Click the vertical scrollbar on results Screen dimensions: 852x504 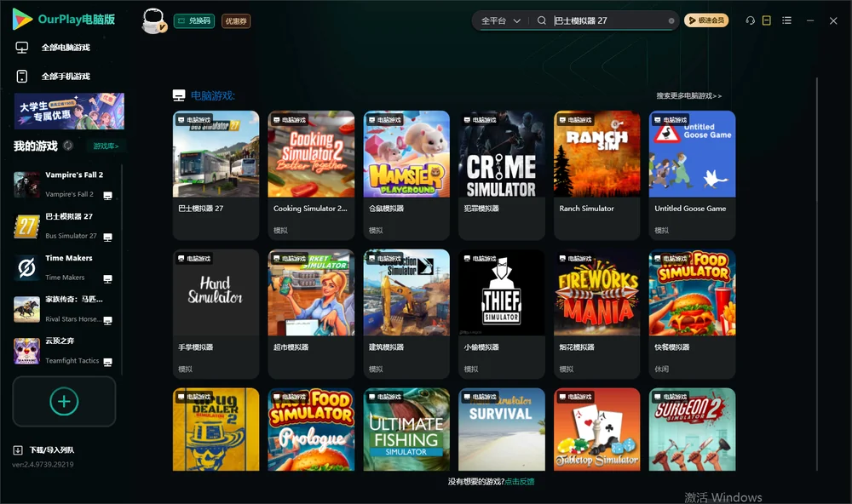(816, 274)
